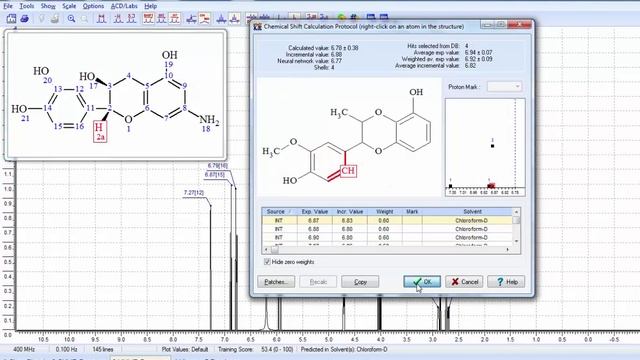Click the Recalc button

tap(318, 282)
